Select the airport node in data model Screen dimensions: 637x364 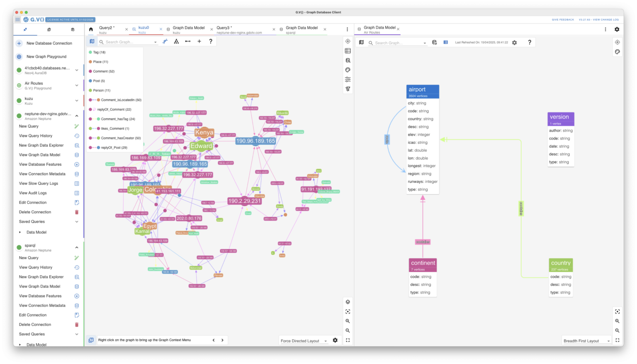click(x=423, y=92)
